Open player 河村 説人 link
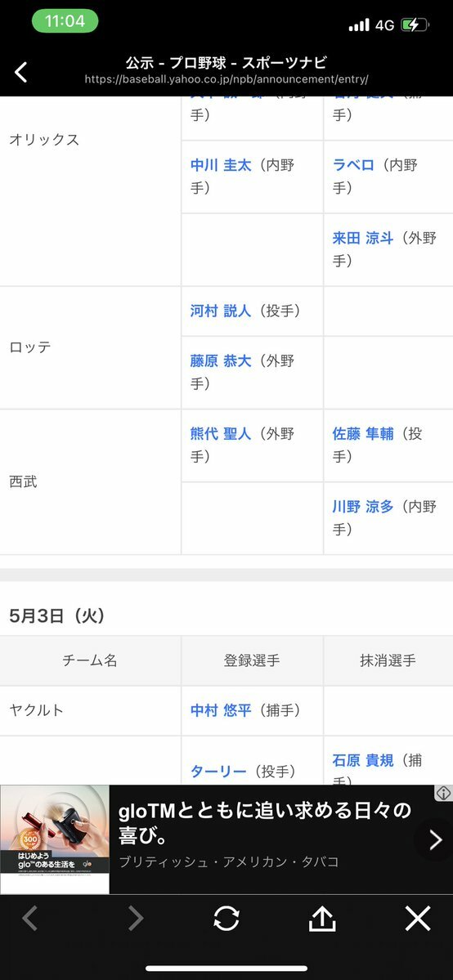This screenshot has height=980, width=453. point(221,311)
